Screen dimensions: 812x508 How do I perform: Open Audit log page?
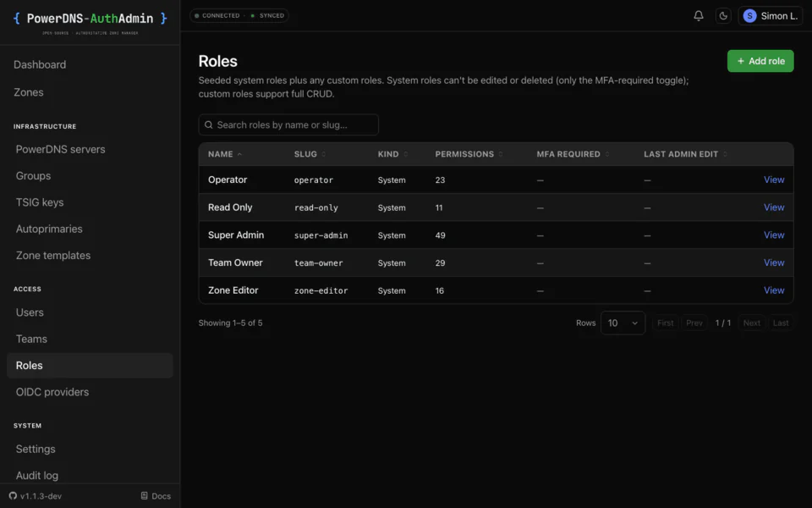pyautogui.click(x=36, y=475)
